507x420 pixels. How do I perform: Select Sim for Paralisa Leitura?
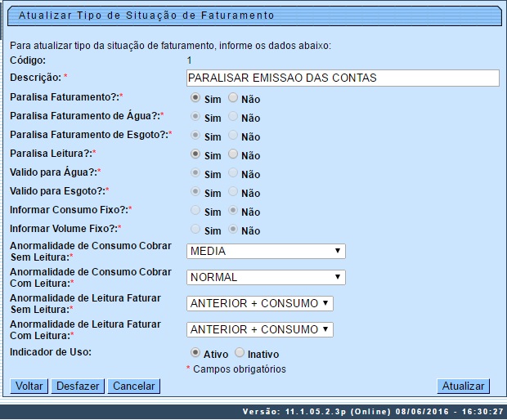click(195, 154)
